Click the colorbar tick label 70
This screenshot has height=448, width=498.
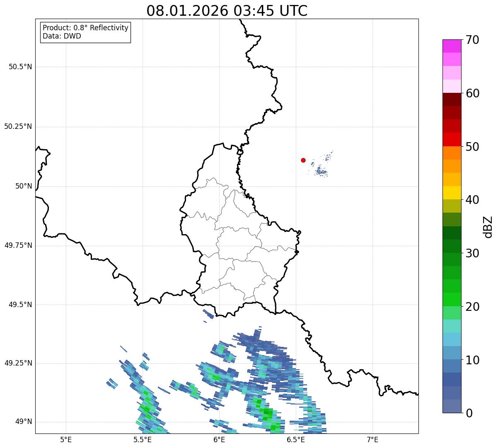click(x=473, y=40)
